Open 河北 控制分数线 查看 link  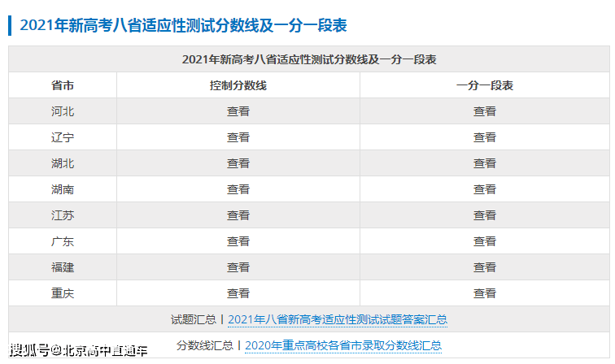238,111
